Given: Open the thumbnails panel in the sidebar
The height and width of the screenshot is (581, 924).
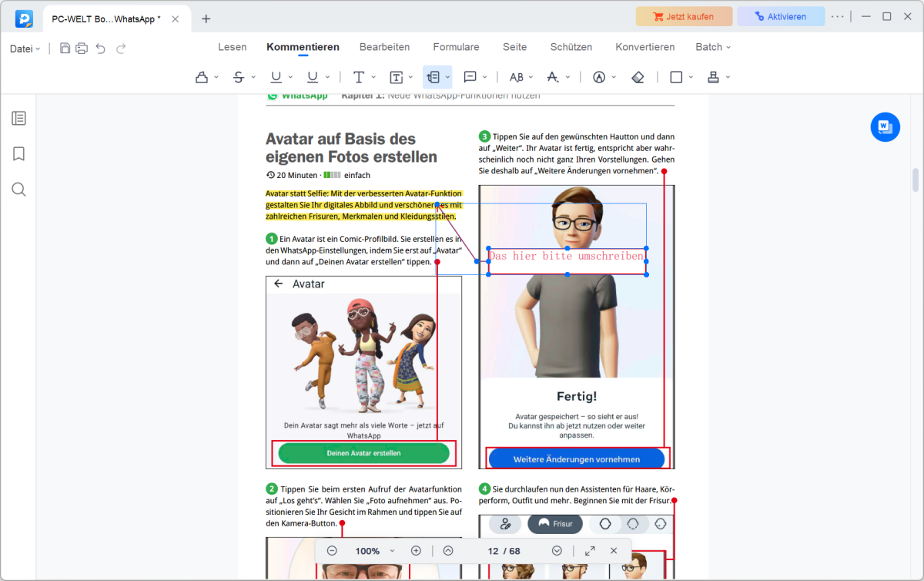Looking at the screenshot, I should coord(19,118).
